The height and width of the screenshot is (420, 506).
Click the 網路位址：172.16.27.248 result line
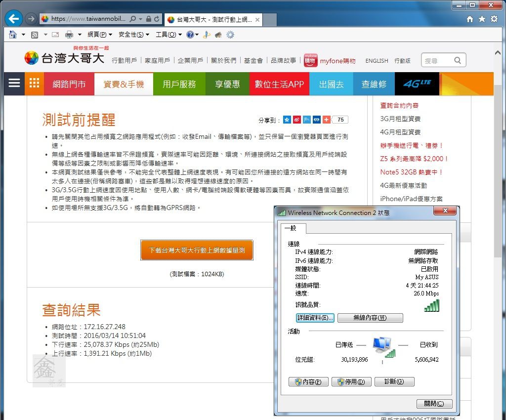click(x=88, y=327)
